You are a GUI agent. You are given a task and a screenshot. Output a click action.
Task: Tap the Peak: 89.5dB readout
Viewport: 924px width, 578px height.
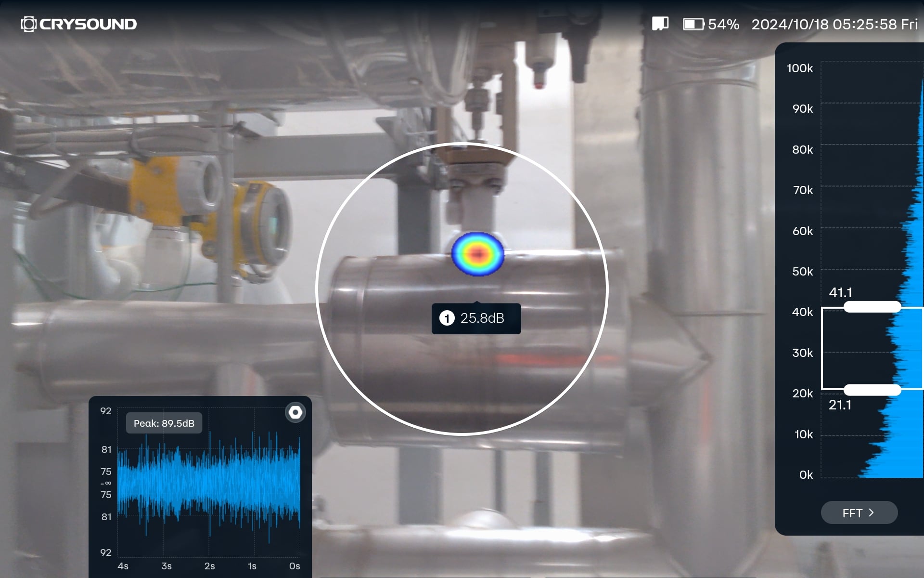tap(164, 423)
